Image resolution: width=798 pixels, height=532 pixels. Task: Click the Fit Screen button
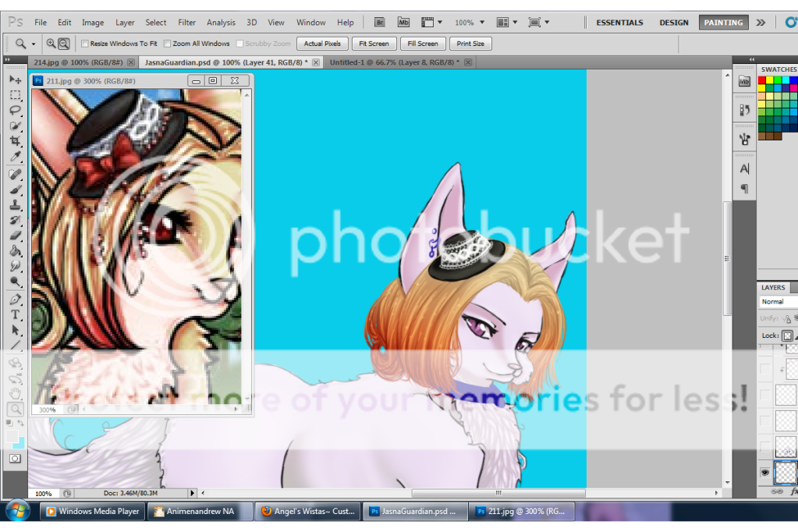[374, 44]
